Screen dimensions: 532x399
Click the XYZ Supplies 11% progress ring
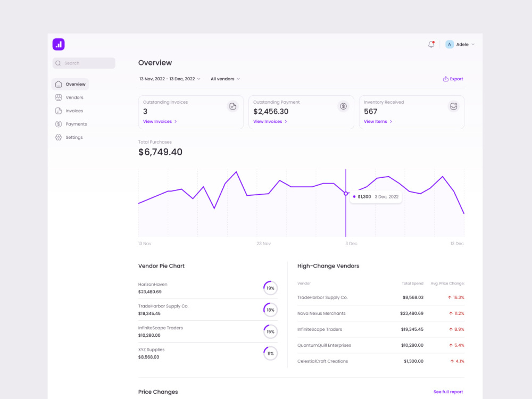pos(270,353)
